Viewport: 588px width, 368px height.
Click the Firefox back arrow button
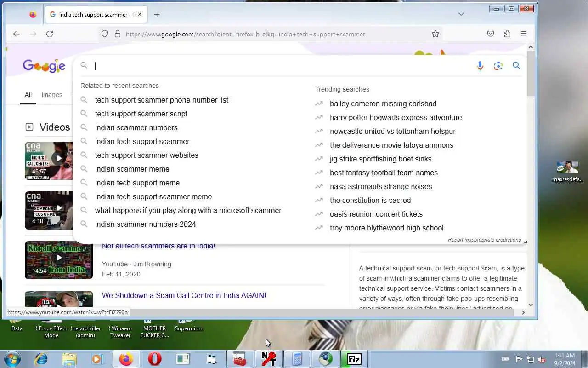point(17,34)
